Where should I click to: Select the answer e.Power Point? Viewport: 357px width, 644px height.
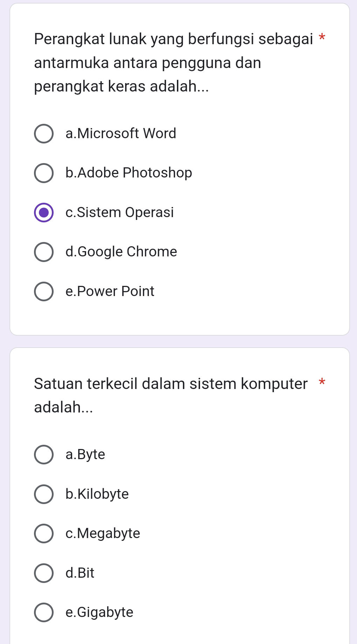44,291
